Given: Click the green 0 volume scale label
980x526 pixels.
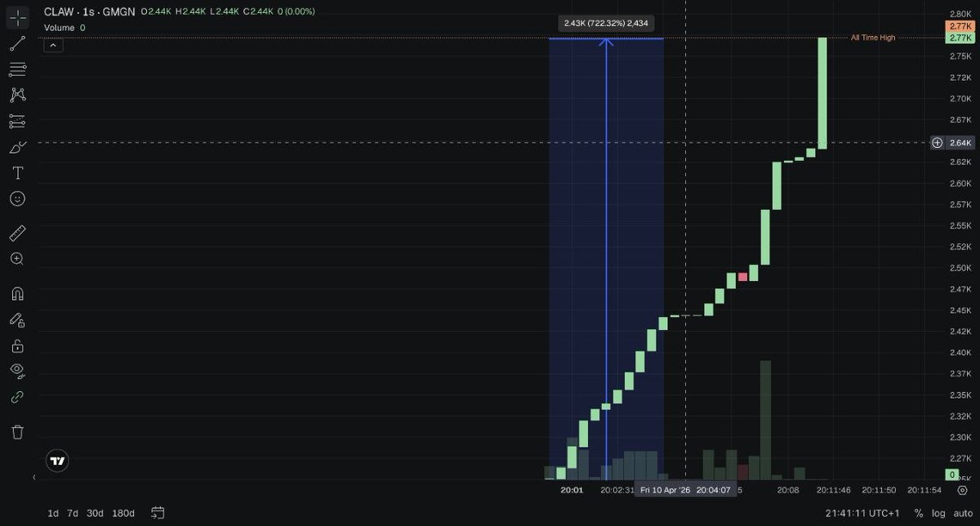Looking at the screenshot, I should click(x=952, y=475).
